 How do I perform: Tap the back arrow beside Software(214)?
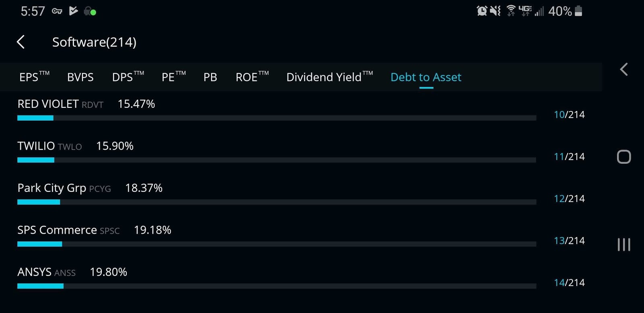pos(21,42)
